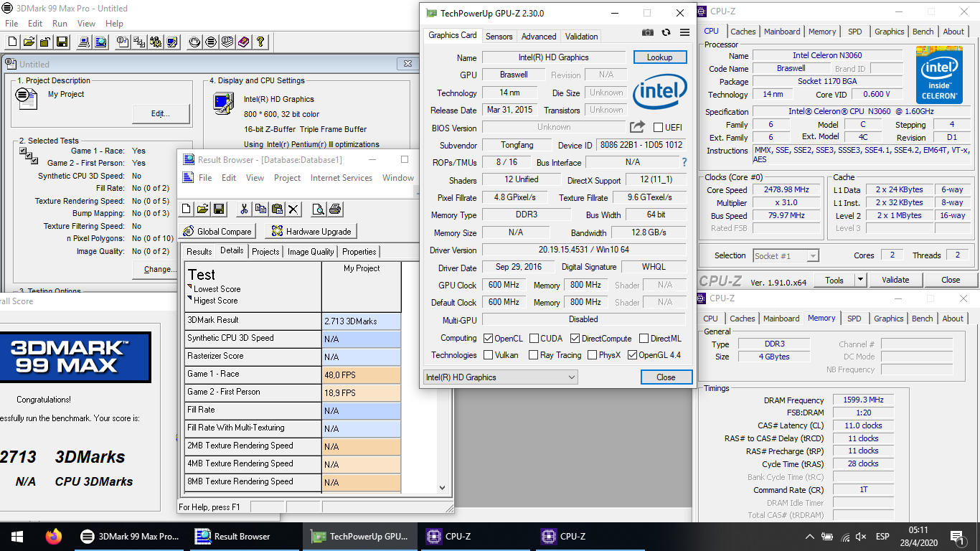Click the Edit... button in Project Description
Image resolution: width=980 pixels, height=551 pixels.
tap(161, 113)
